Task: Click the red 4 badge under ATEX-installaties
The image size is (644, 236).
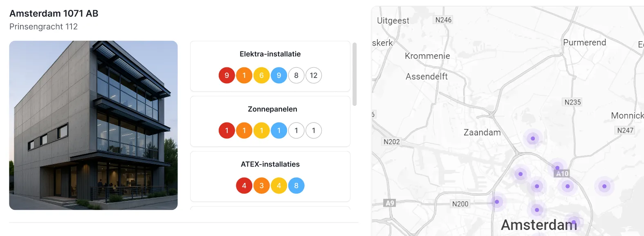Action: [244, 185]
